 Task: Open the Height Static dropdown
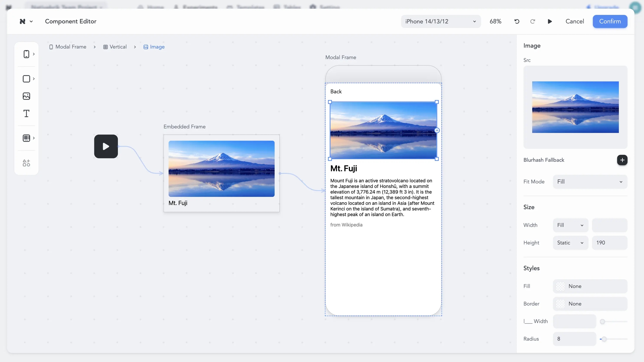coord(570,243)
